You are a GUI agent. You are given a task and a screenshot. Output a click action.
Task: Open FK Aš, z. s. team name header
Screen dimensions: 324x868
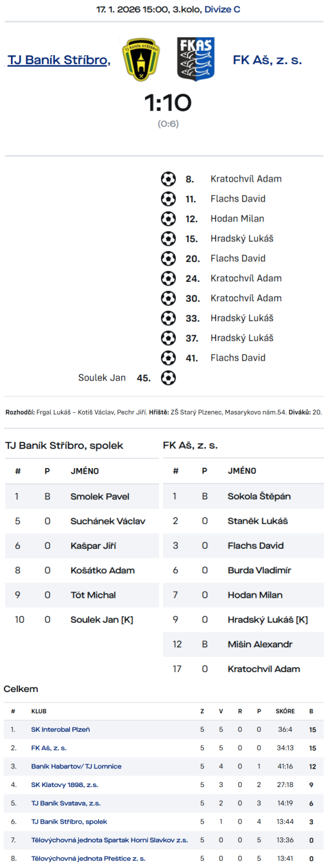(x=268, y=60)
